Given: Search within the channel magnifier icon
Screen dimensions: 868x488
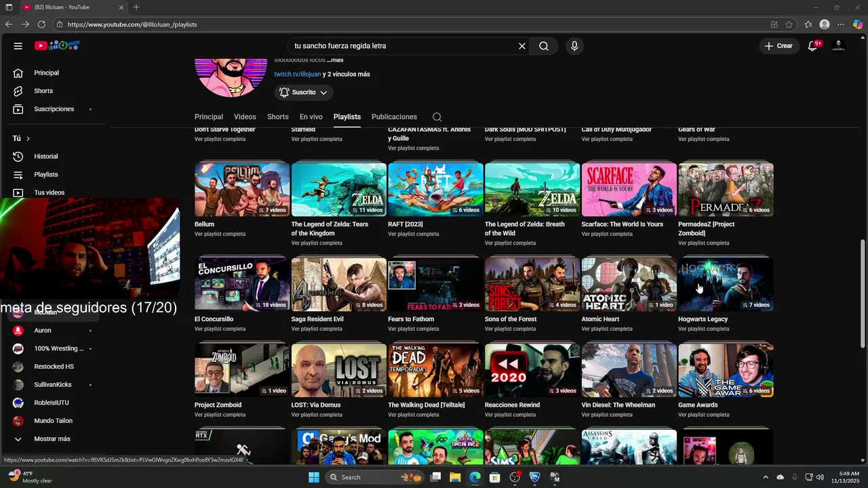Looking at the screenshot, I should 437,117.
